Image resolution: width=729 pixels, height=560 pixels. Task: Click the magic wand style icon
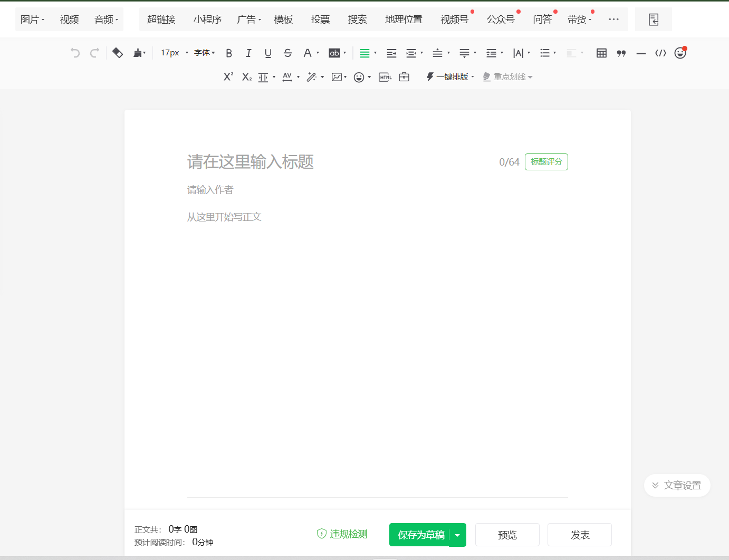coord(312,77)
